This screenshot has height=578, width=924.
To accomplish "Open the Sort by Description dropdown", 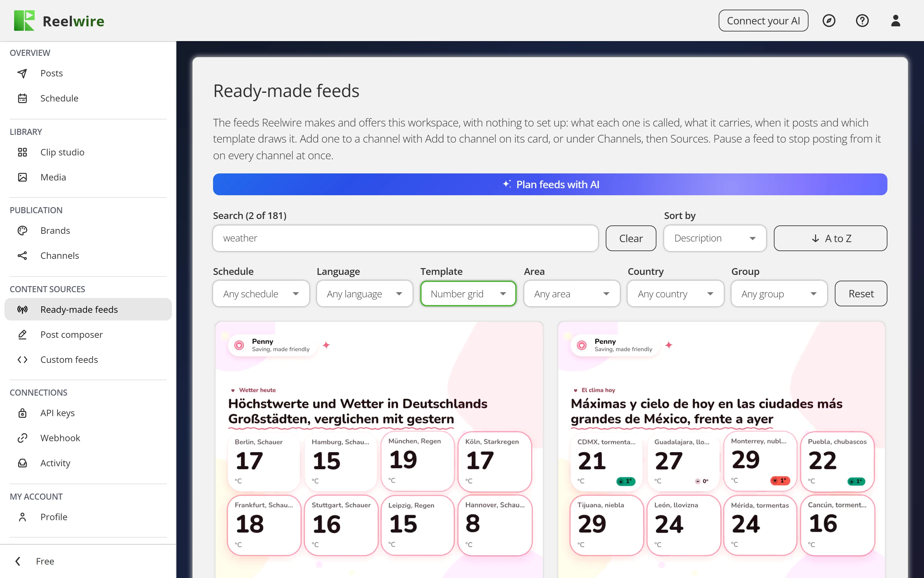I will (x=715, y=238).
